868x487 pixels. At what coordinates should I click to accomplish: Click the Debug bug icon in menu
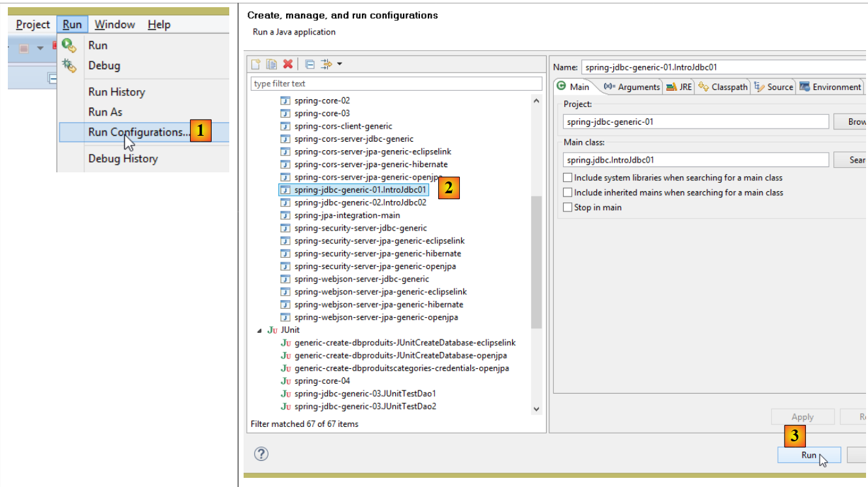[x=69, y=65]
